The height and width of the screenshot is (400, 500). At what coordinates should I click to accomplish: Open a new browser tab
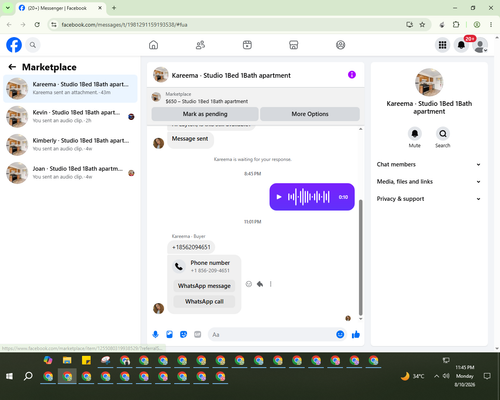tap(114, 8)
